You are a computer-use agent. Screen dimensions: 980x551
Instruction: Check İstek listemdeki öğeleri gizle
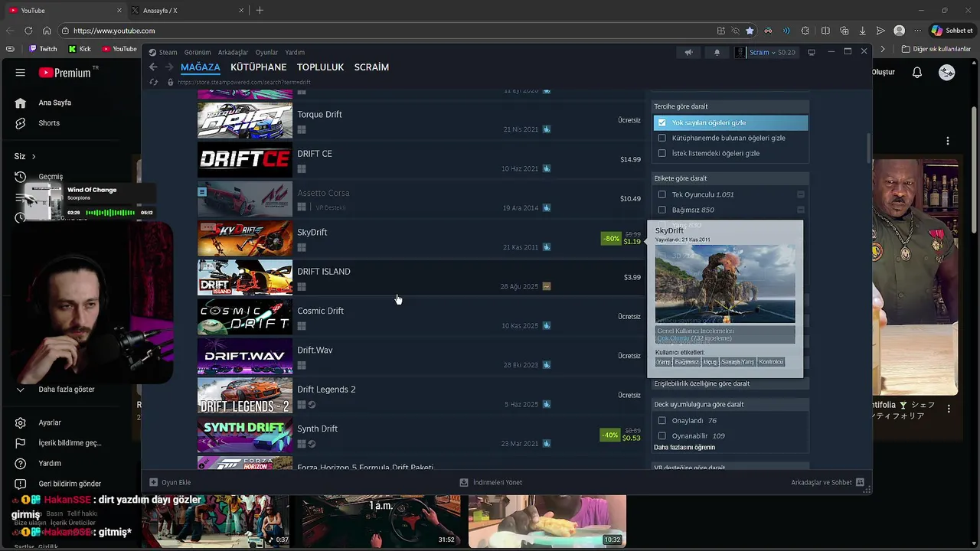pos(662,153)
